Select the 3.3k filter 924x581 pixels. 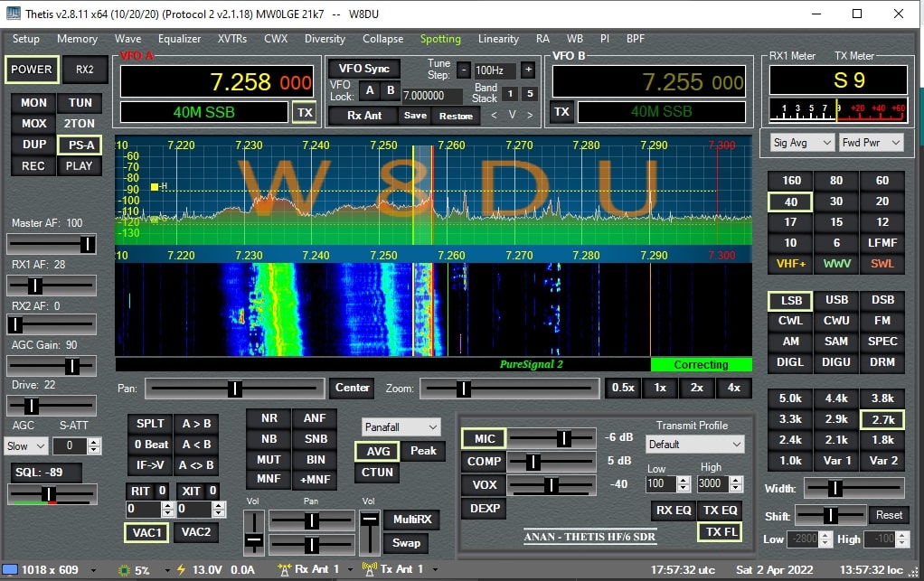pyautogui.click(x=790, y=419)
